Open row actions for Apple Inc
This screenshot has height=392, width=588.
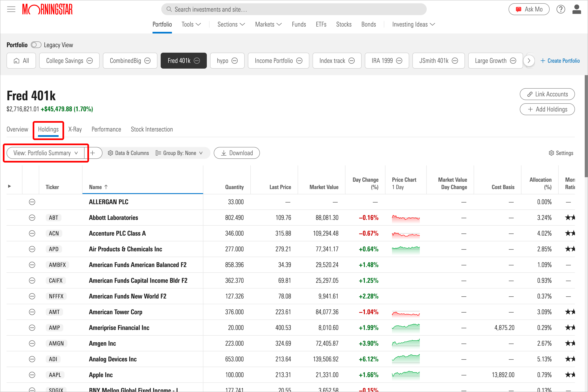click(32, 375)
